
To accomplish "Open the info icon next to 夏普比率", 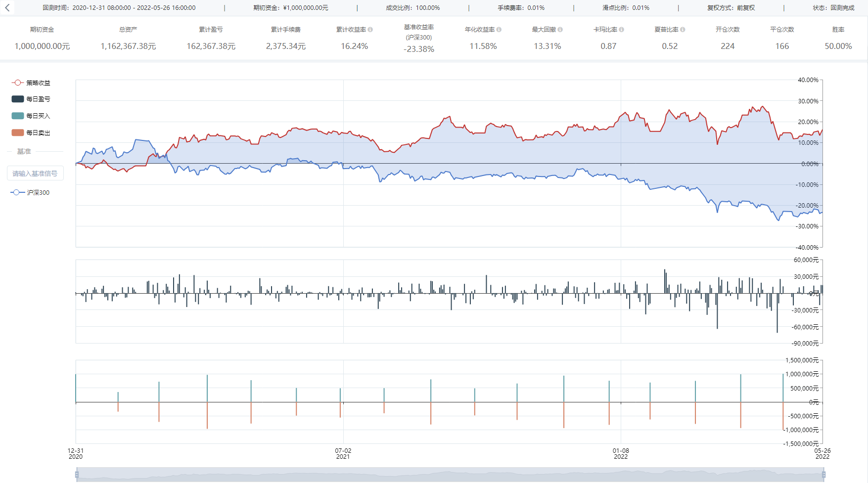I will pos(683,30).
